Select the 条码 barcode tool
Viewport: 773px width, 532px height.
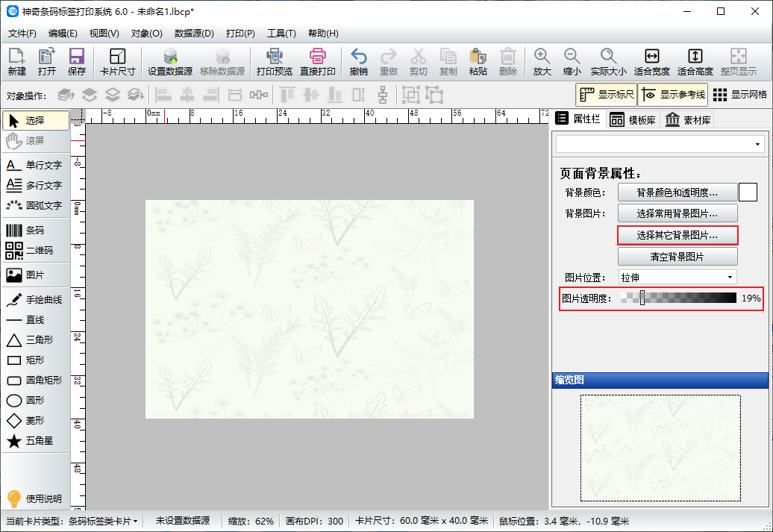[x=36, y=231]
